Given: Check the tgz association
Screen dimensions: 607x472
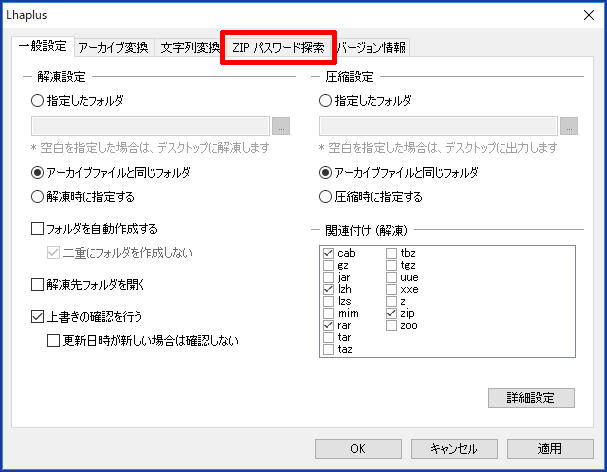Looking at the screenshot, I should click(x=391, y=265).
